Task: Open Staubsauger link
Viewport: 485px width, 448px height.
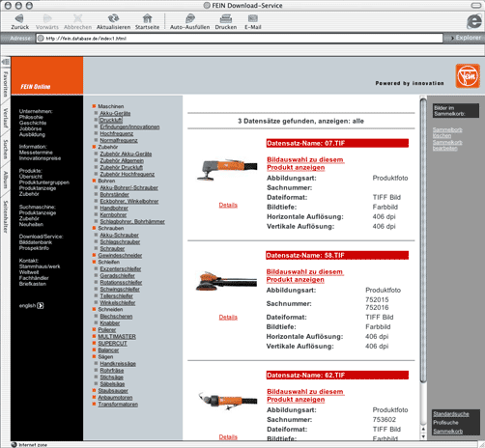Action: [x=113, y=390]
